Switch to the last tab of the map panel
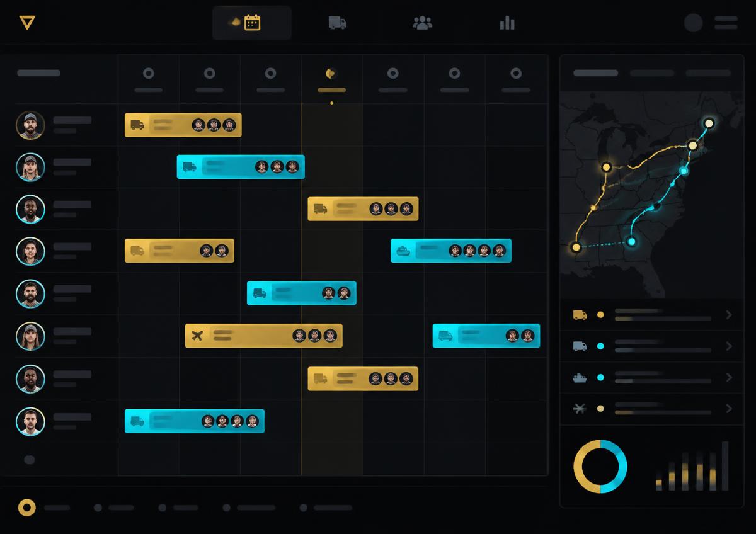Viewport: 756px width, 534px height. [708, 73]
